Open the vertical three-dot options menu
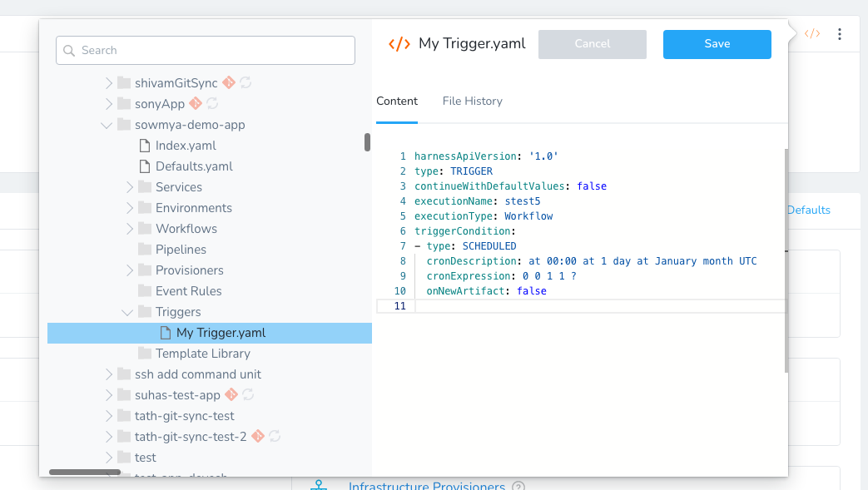Viewport: 868px width, 490px height. tap(840, 34)
